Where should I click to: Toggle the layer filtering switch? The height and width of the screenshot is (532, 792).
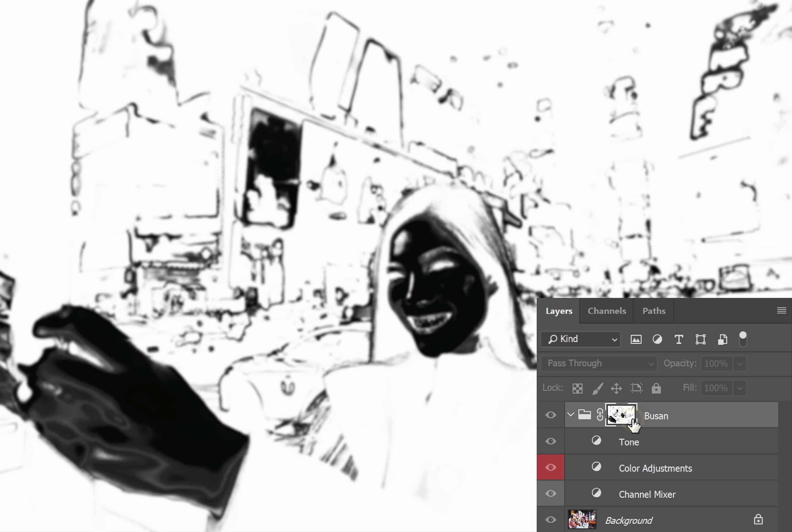[x=743, y=339]
